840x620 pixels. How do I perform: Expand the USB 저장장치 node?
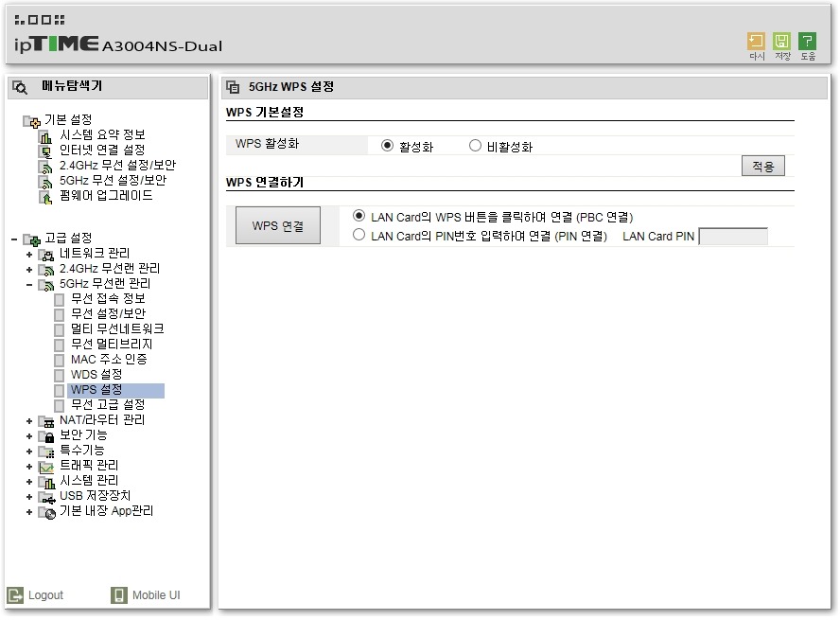[x=29, y=497]
